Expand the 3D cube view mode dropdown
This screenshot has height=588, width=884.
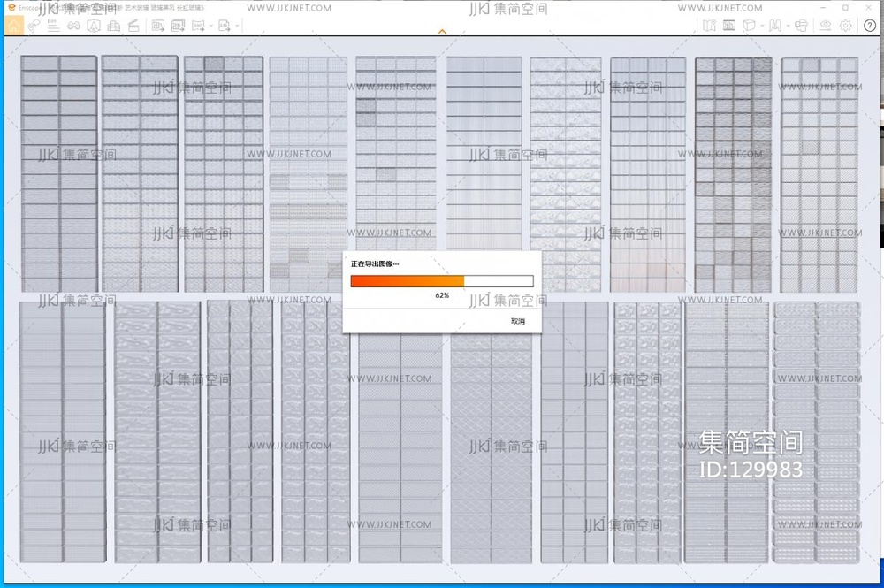(x=760, y=26)
